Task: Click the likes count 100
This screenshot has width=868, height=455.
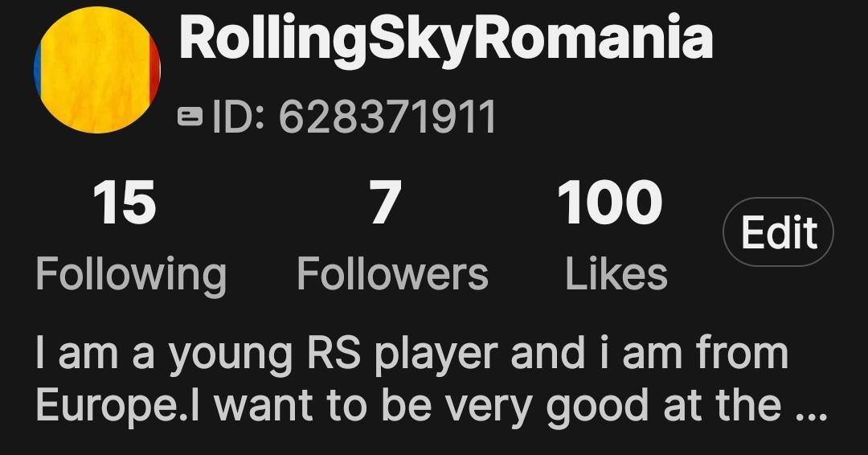Action: tap(609, 203)
